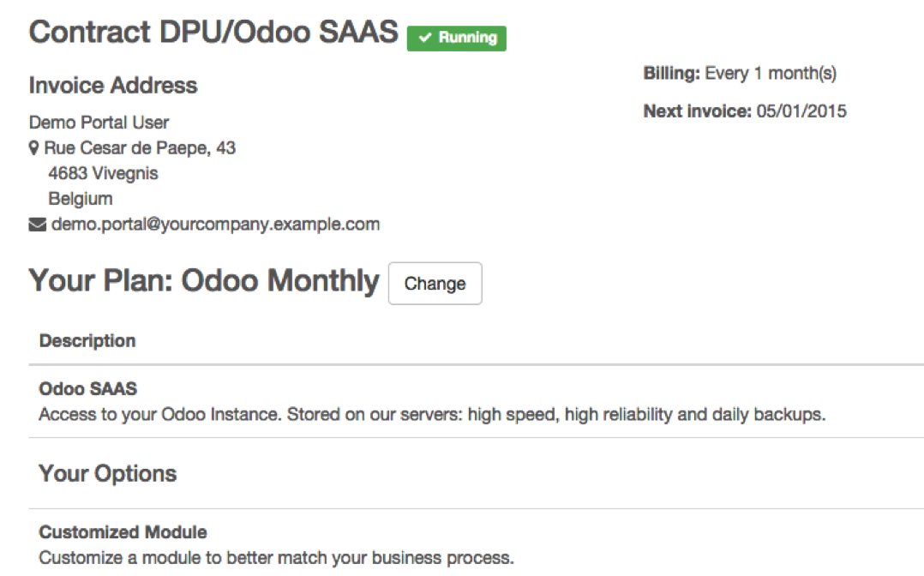The width and height of the screenshot is (924, 576).
Task: Click the map pin location icon
Action: [x=33, y=148]
